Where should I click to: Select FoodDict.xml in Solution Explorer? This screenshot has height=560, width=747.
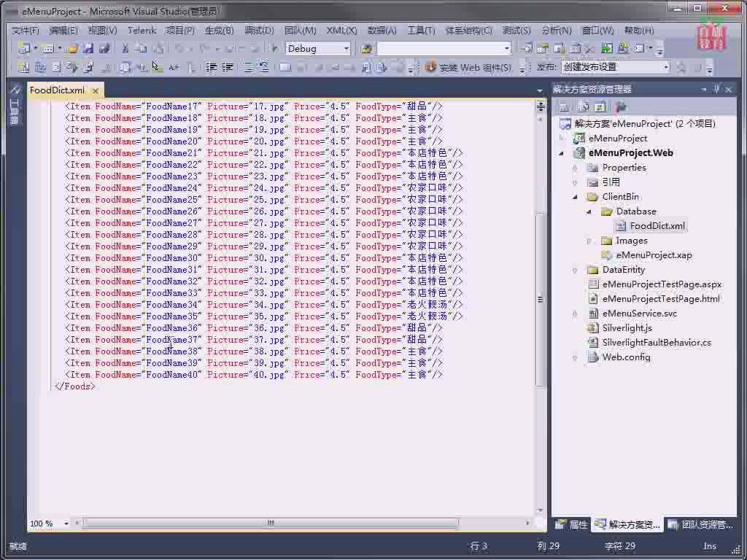coord(657,226)
